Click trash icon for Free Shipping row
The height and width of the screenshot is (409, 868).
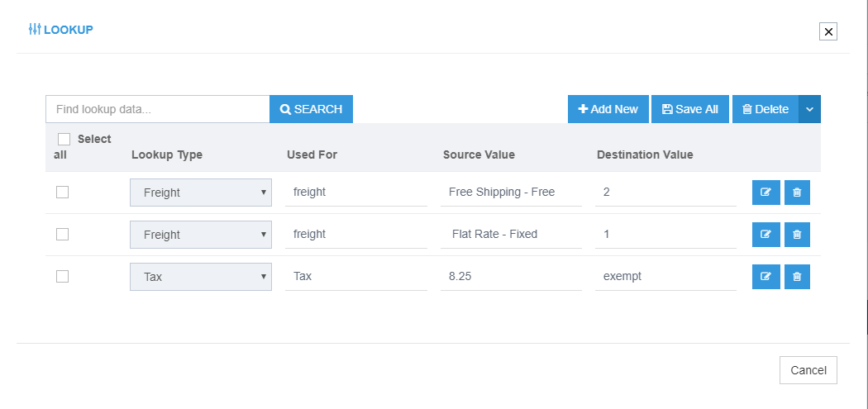tap(797, 193)
